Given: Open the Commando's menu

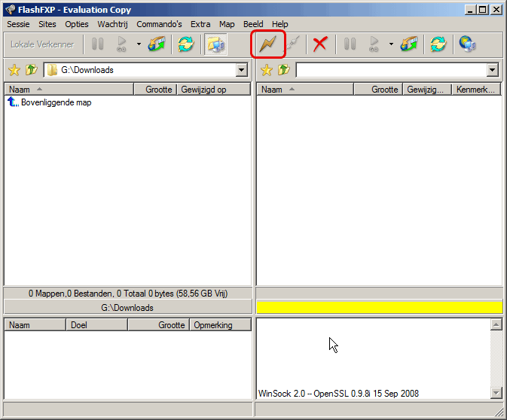Looking at the screenshot, I should 159,24.
